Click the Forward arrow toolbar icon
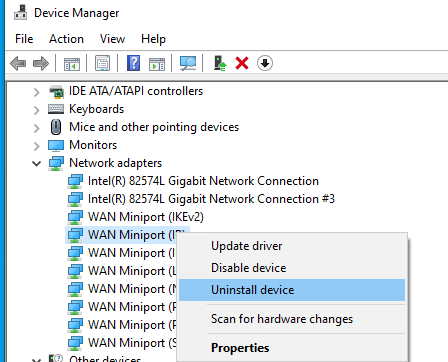This screenshot has height=362, width=448. 41,63
